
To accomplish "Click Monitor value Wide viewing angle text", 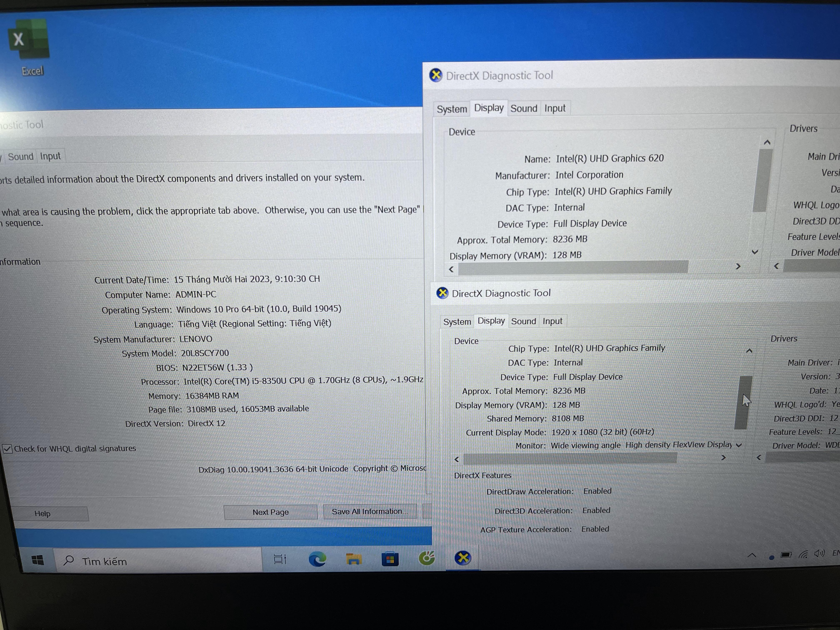I will coord(641,445).
